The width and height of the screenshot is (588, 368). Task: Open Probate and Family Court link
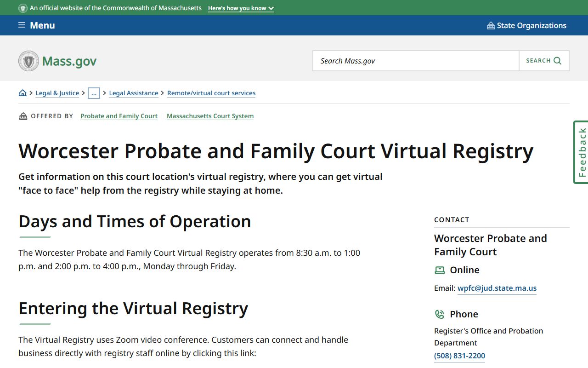(119, 116)
